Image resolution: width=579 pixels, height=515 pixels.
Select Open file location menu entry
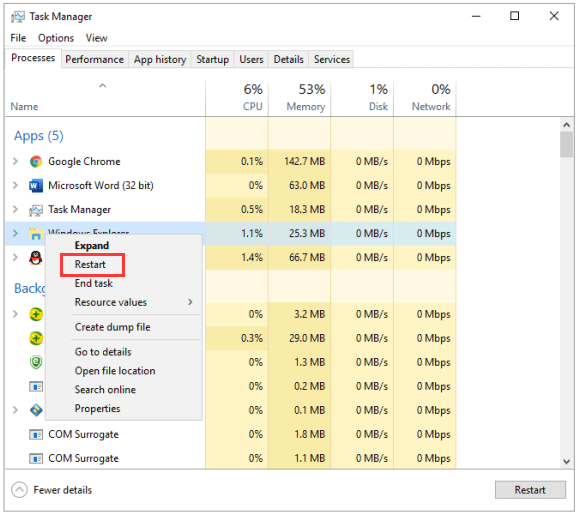[115, 371]
